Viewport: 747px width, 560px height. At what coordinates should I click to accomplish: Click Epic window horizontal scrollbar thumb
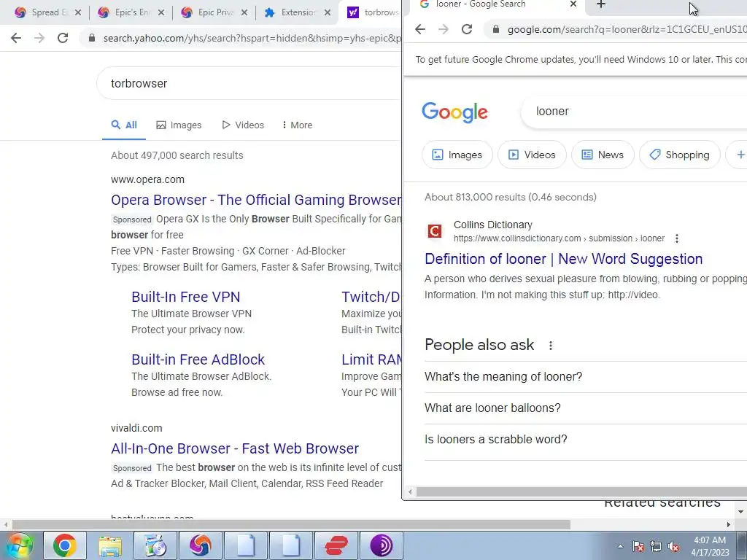point(291,525)
